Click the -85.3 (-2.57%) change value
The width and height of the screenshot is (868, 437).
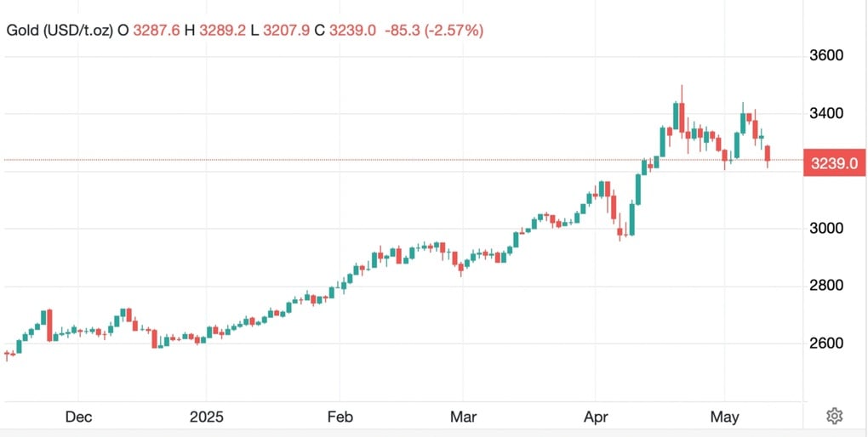pyautogui.click(x=434, y=31)
